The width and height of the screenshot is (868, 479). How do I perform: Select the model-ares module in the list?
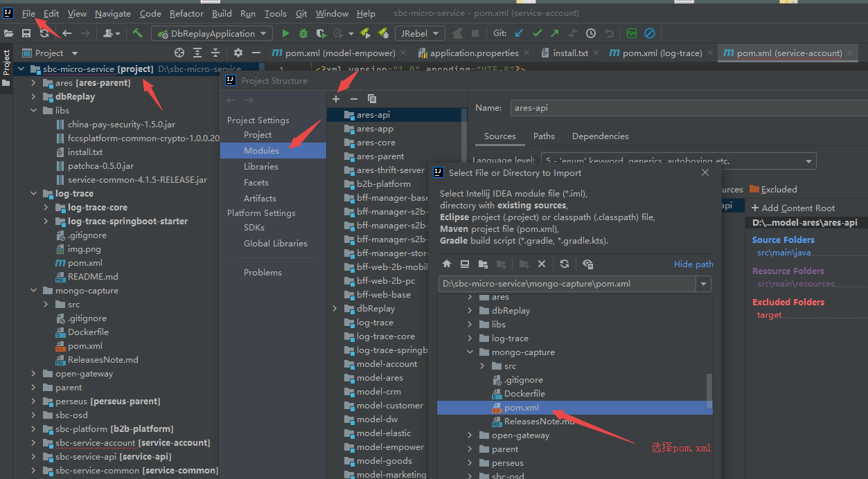tap(380, 378)
